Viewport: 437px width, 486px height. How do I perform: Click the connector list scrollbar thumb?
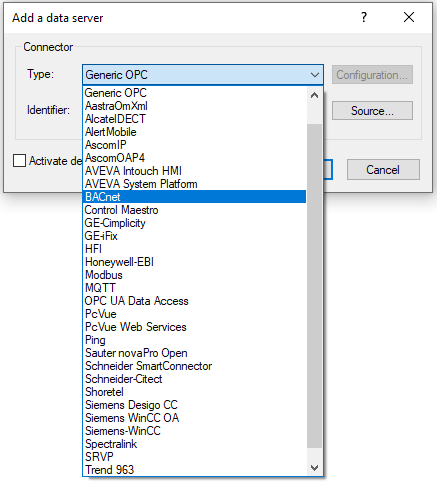click(x=314, y=286)
